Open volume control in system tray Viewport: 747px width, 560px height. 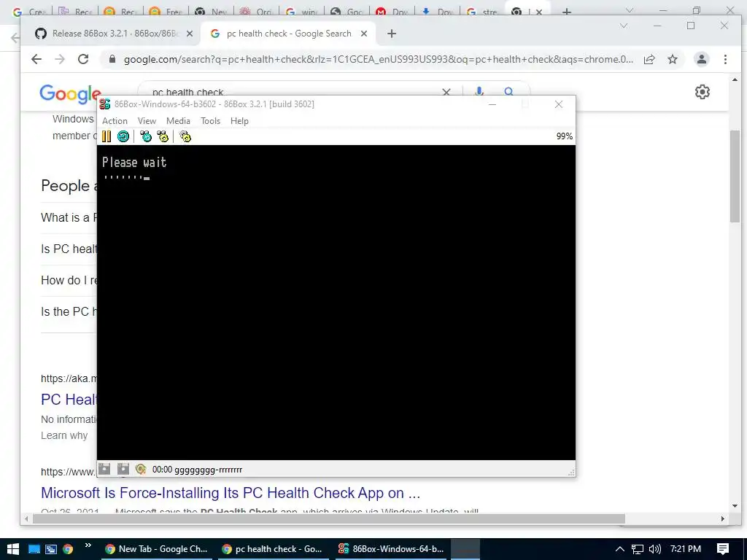pyautogui.click(x=655, y=549)
